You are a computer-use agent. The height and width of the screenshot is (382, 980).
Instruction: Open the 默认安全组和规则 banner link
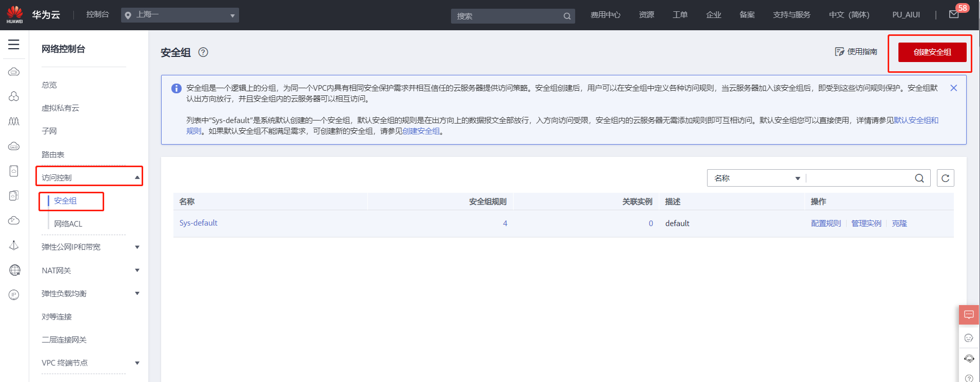coord(916,120)
